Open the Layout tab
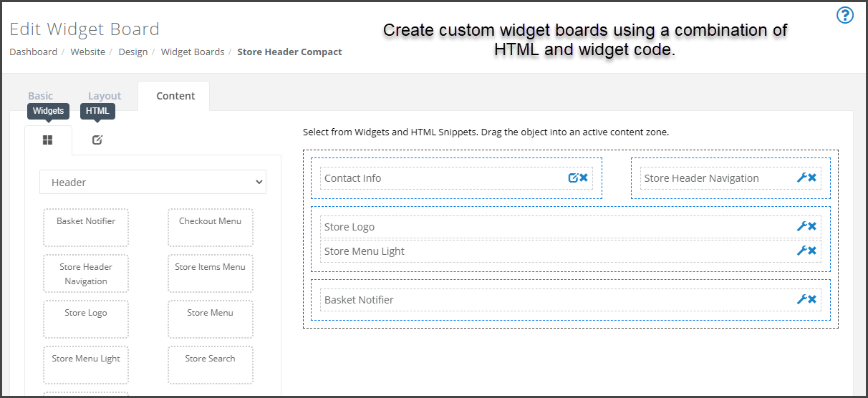Screen dimensions: 868x398 point(105,96)
